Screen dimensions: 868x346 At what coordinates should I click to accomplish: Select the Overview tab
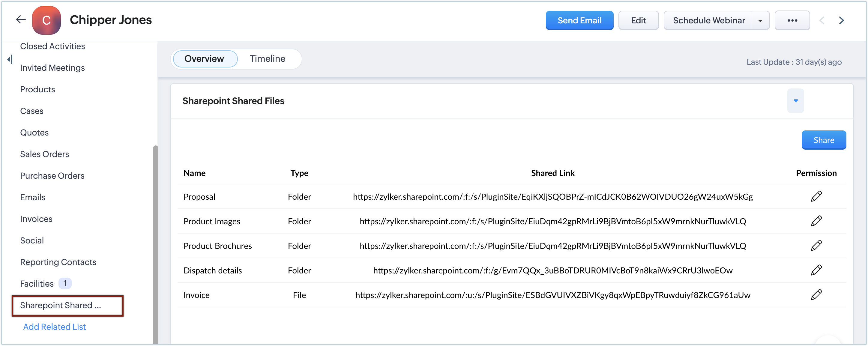tap(204, 59)
